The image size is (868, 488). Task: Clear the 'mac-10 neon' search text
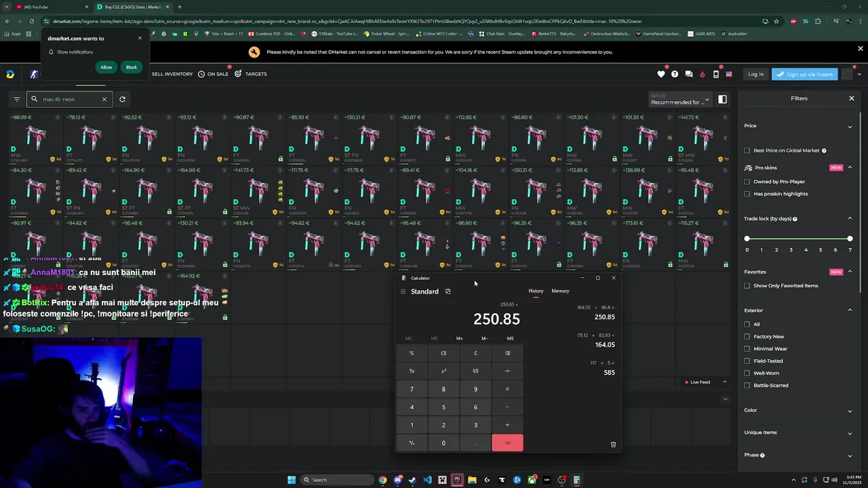[104, 99]
